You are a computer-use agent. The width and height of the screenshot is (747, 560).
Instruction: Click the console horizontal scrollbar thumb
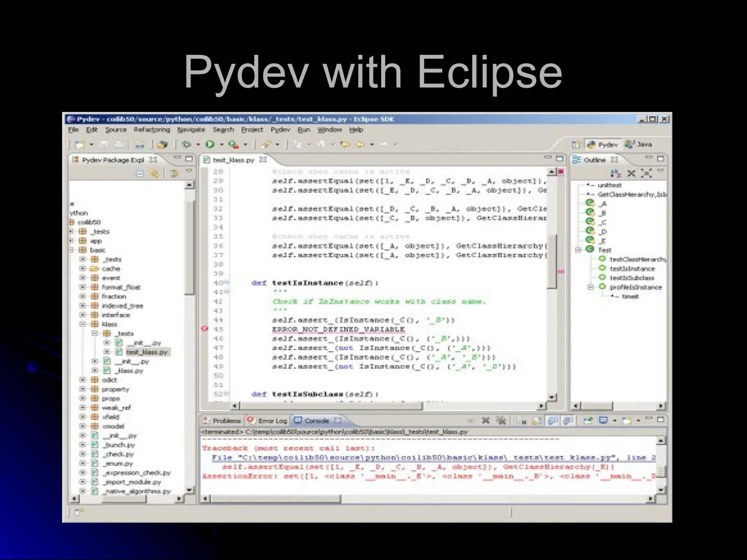pyautogui.click(x=275, y=498)
